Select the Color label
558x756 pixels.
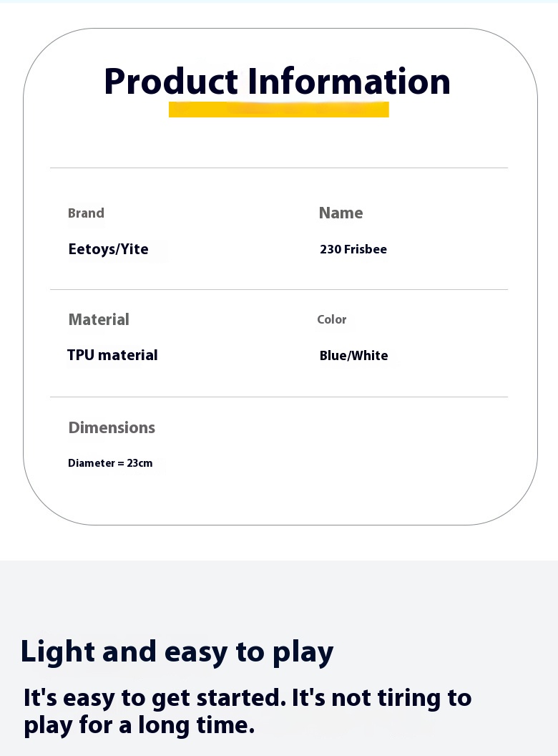332,320
